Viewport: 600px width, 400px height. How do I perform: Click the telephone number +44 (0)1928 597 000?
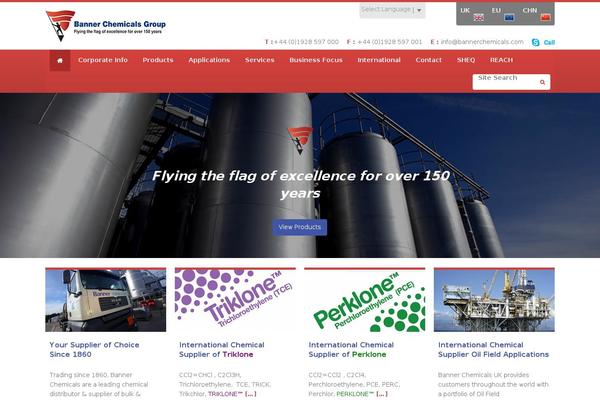pyautogui.click(x=305, y=42)
